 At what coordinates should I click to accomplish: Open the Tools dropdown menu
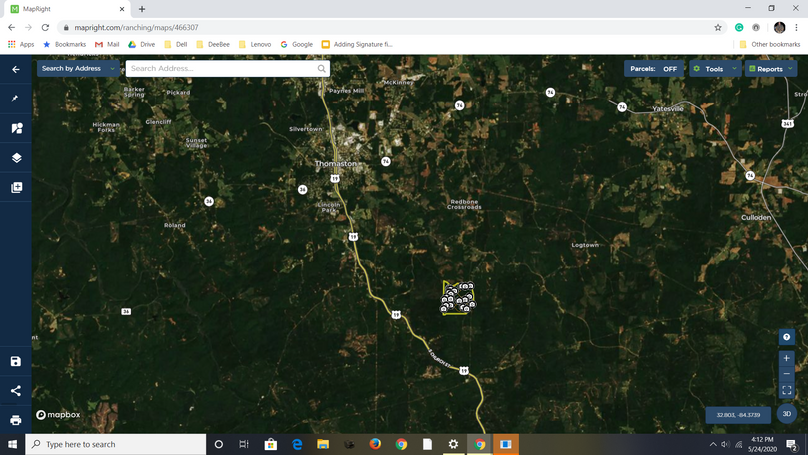[x=715, y=69]
